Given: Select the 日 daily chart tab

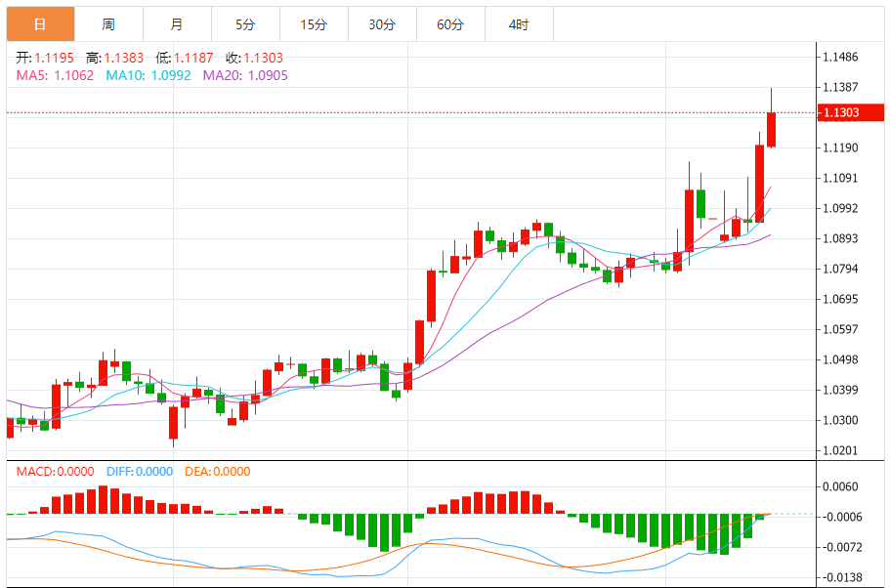Looking at the screenshot, I should (40, 24).
